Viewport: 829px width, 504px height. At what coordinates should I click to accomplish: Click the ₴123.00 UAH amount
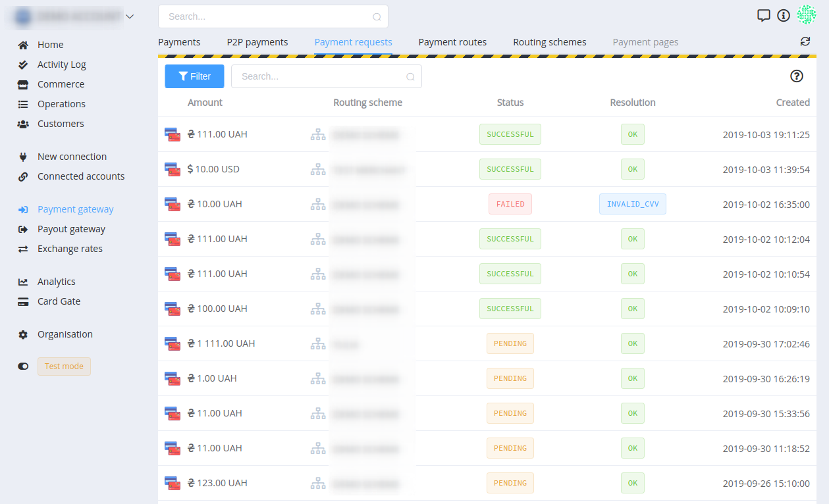(x=217, y=483)
